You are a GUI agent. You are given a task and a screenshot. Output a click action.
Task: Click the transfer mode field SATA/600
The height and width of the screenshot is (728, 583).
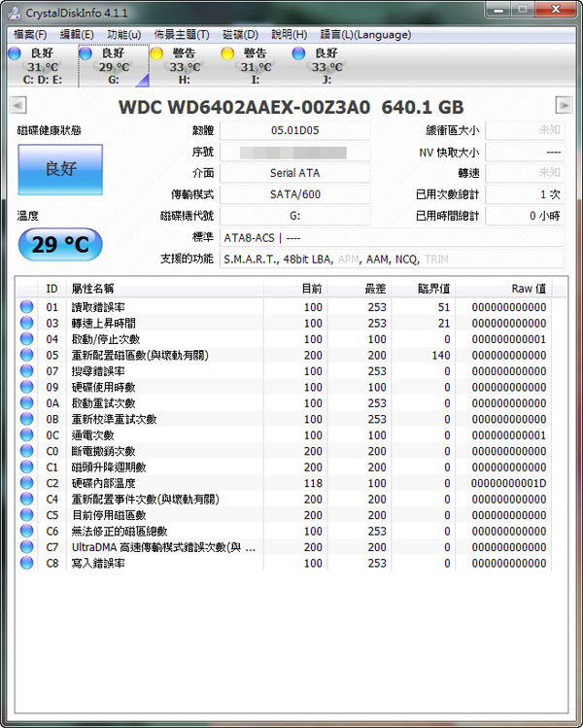point(294,194)
